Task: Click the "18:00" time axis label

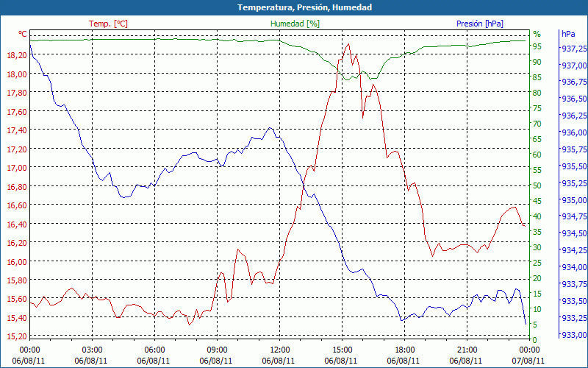Action: pos(405,350)
